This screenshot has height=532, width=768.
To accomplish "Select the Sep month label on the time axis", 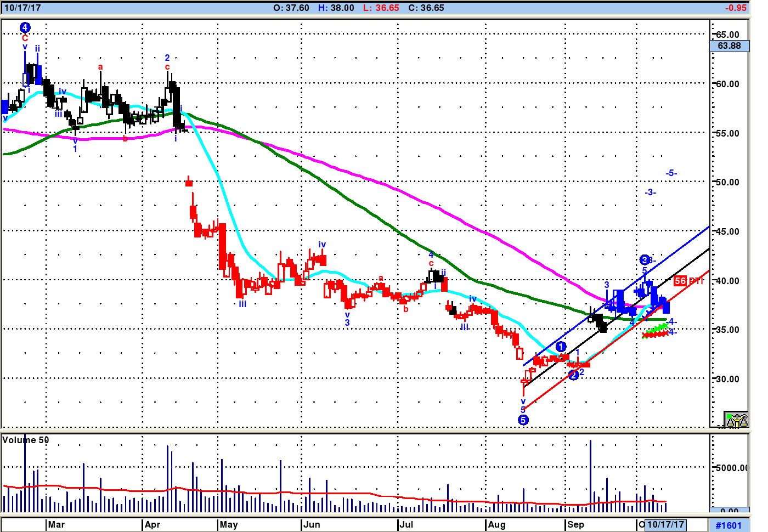I will coord(575,524).
